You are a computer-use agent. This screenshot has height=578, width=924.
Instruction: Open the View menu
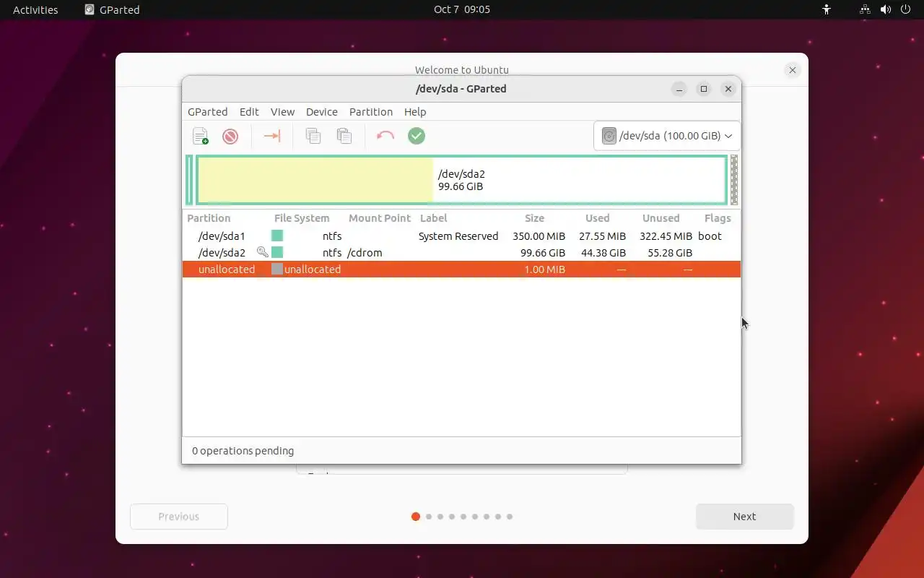(282, 112)
